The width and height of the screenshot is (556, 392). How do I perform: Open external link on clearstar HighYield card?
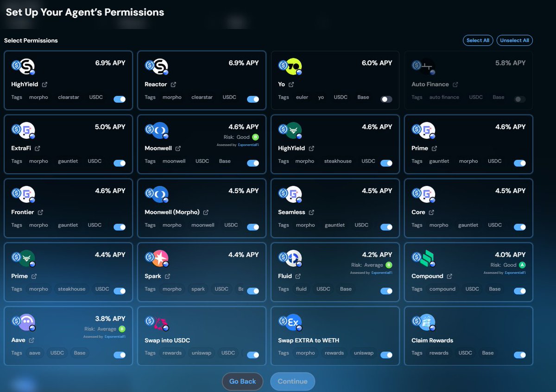(44, 85)
